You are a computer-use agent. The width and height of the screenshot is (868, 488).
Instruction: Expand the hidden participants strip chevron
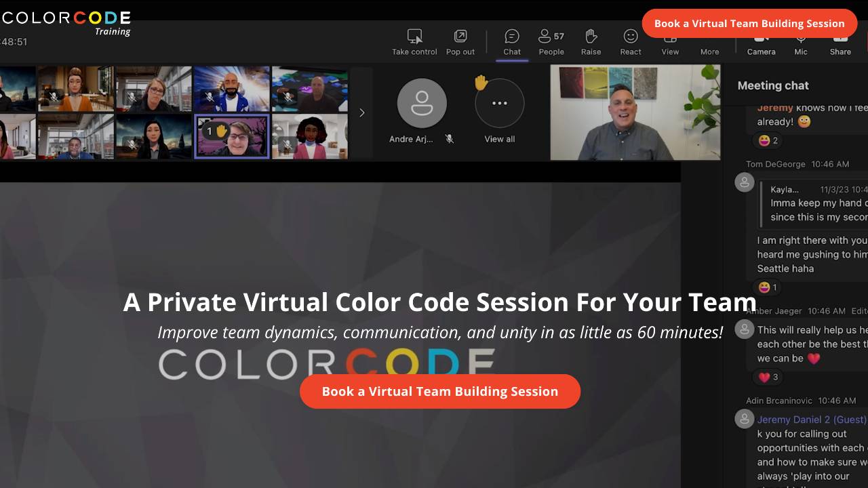pos(361,113)
